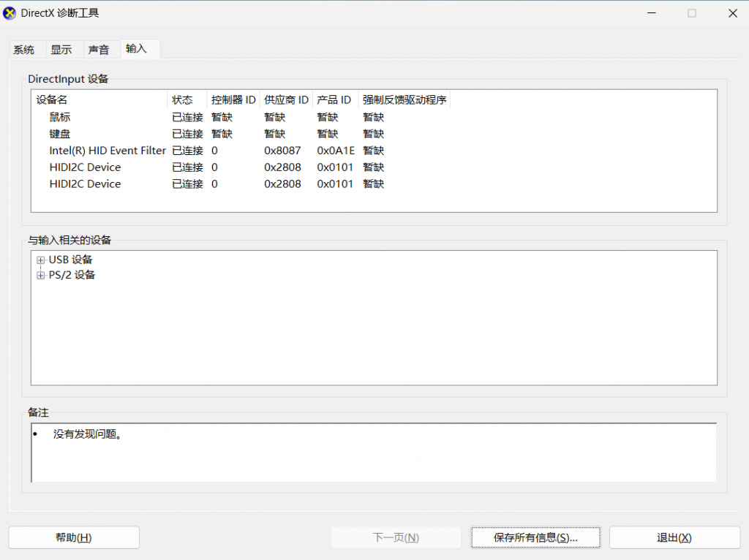Click the 输入 tab

(x=137, y=49)
